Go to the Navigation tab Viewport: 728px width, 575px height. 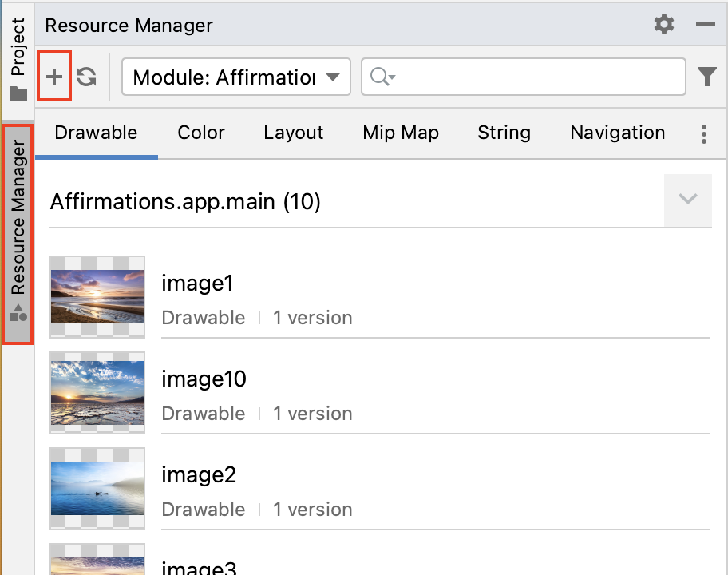point(617,133)
